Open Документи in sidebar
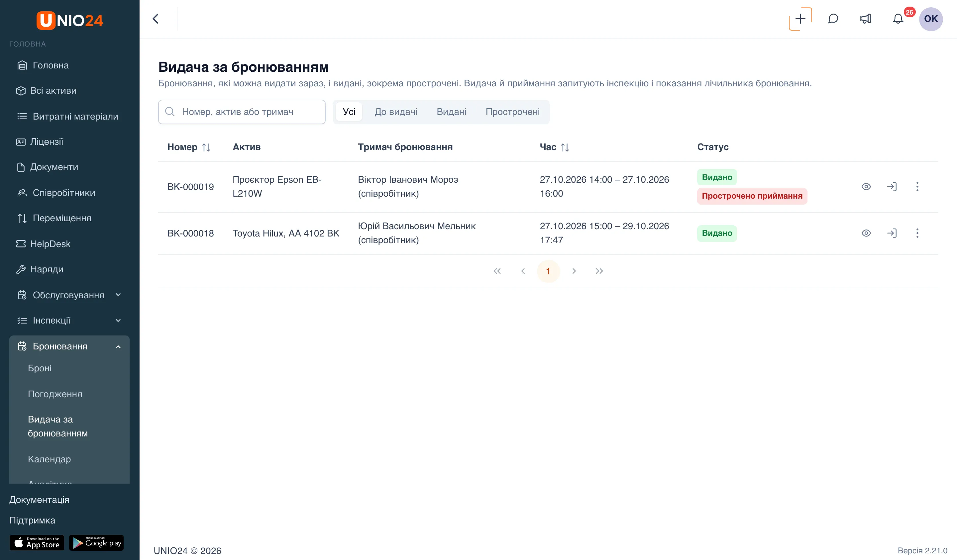The width and height of the screenshot is (957, 560). [x=69, y=167]
